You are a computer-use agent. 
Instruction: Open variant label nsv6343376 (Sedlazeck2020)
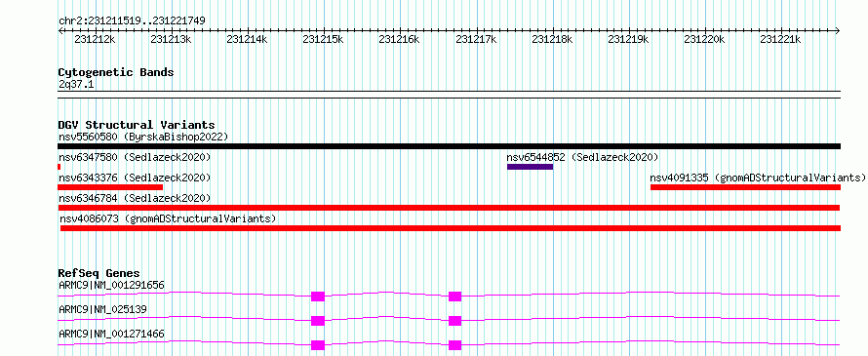pos(135,178)
